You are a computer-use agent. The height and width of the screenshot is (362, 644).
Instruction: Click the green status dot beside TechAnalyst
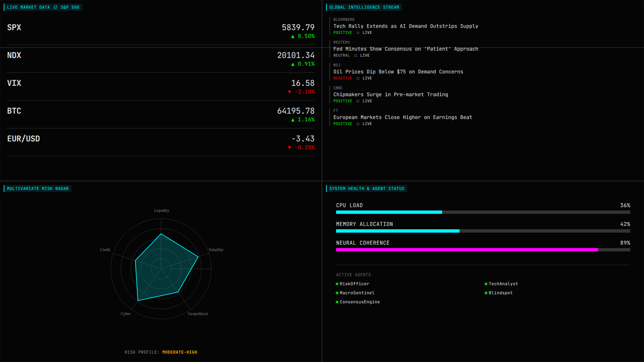pos(486,284)
